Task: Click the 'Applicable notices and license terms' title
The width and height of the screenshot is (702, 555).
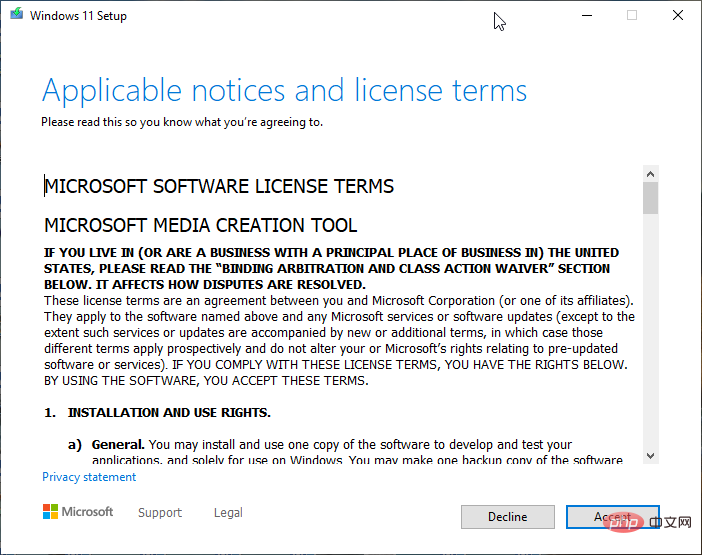Action: coord(284,91)
